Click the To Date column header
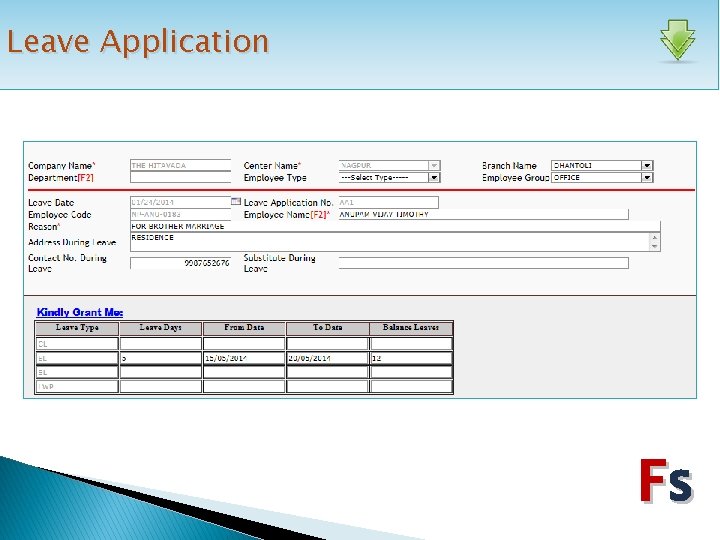720x540 pixels. [x=327, y=328]
